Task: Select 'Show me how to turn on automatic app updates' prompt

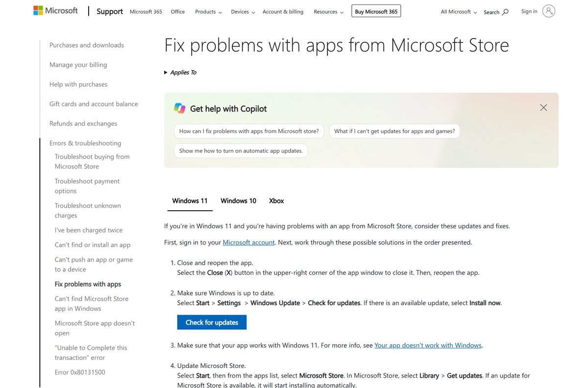Action: tap(241, 151)
